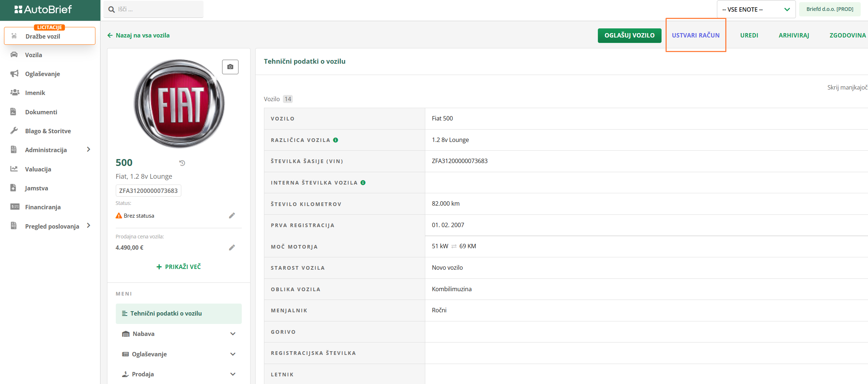This screenshot has width=868, height=384.
Task: Expand the Nabava menu section
Action: 233,334
